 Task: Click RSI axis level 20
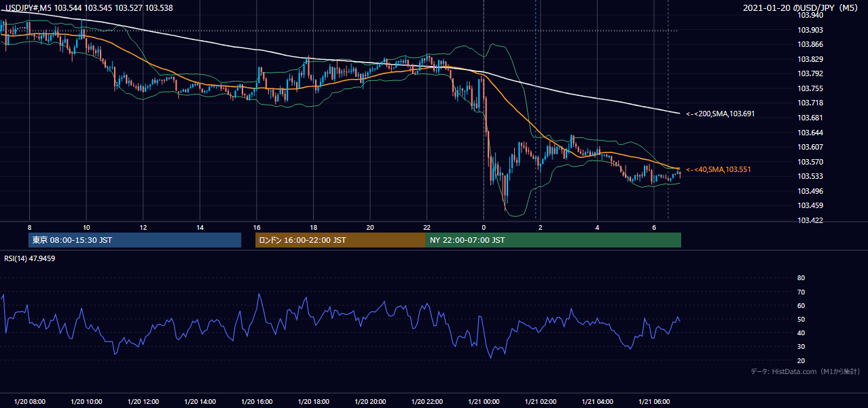[x=801, y=360]
